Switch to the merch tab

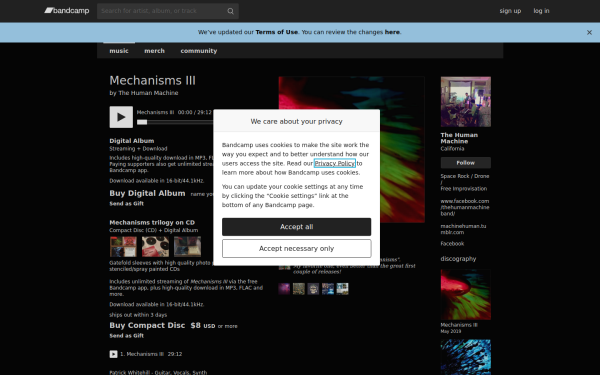[155, 51]
